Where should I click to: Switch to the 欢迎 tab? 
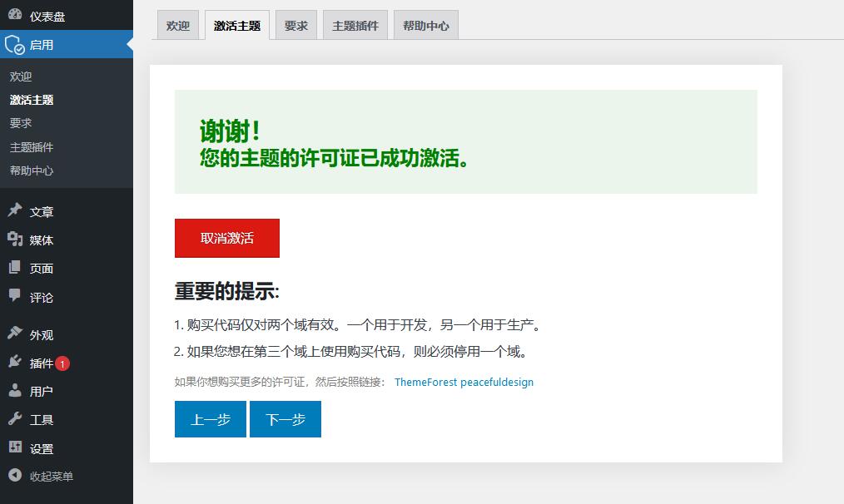[177, 25]
